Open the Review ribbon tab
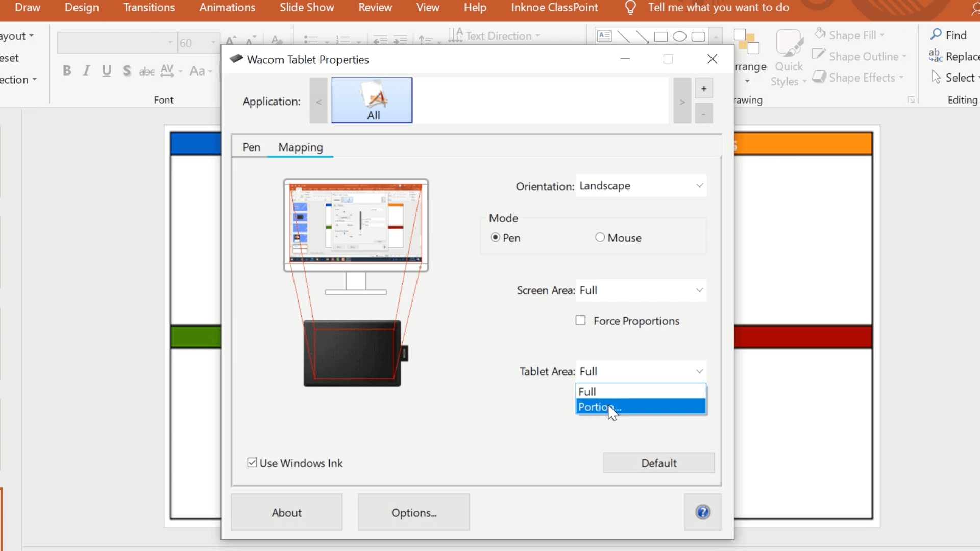 (x=375, y=8)
